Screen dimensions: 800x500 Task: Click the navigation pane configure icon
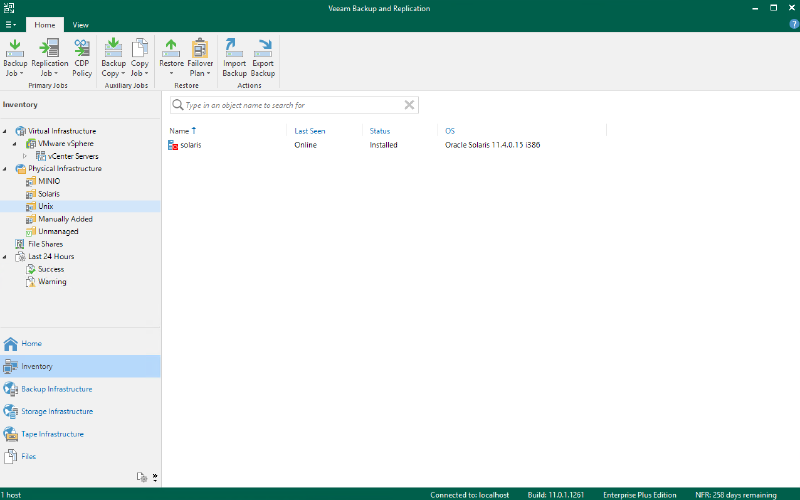click(142, 477)
